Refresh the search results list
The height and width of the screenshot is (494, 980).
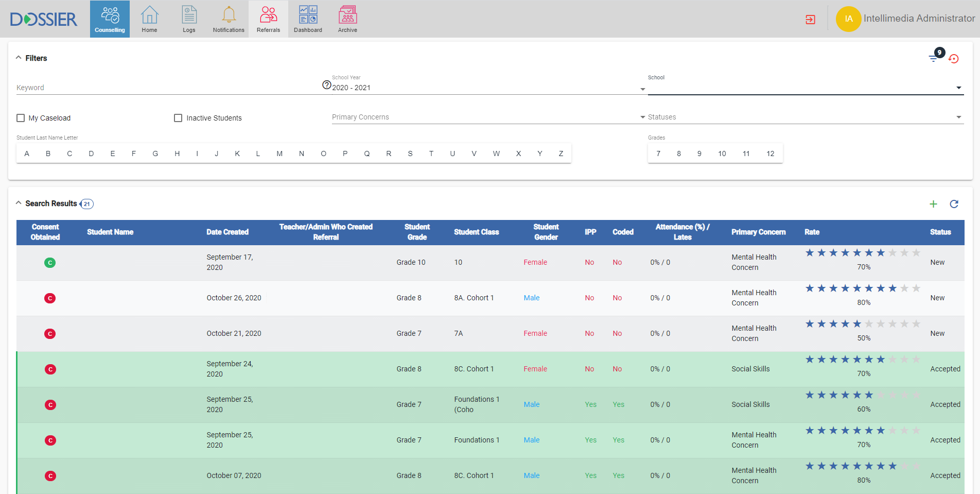[954, 204]
